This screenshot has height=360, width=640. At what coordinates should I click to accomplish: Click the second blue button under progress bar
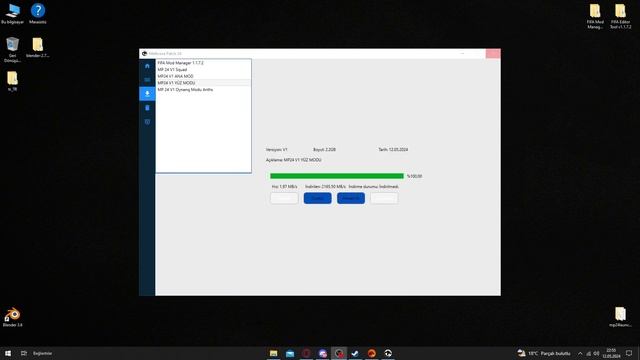(351, 198)
